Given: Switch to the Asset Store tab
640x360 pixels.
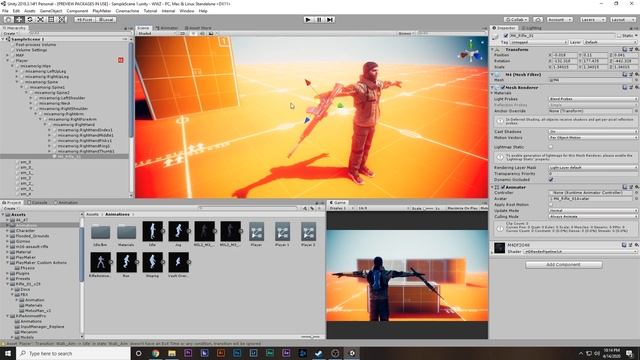Looking at the screenshot, I should (199, 28).
